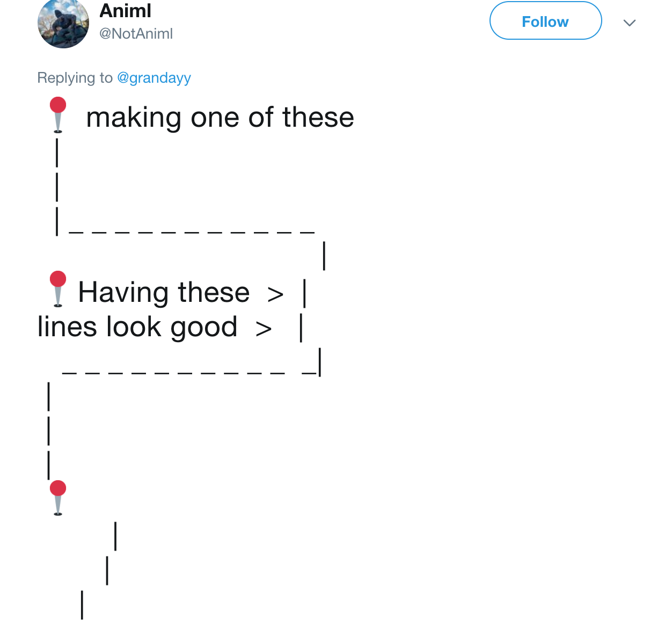Click the pin emoji beside 'Having these'

point(58,289)
